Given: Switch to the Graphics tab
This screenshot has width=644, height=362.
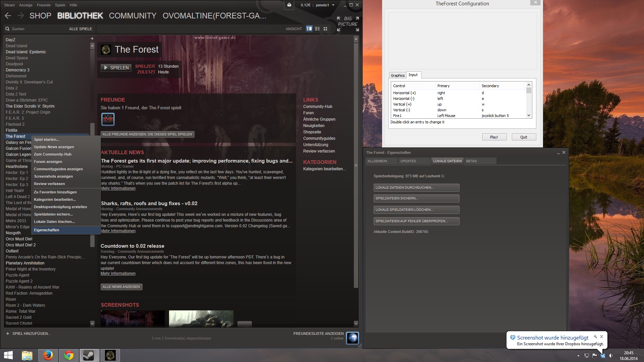Looking at the screenshot, I should [x=397, y=75].
